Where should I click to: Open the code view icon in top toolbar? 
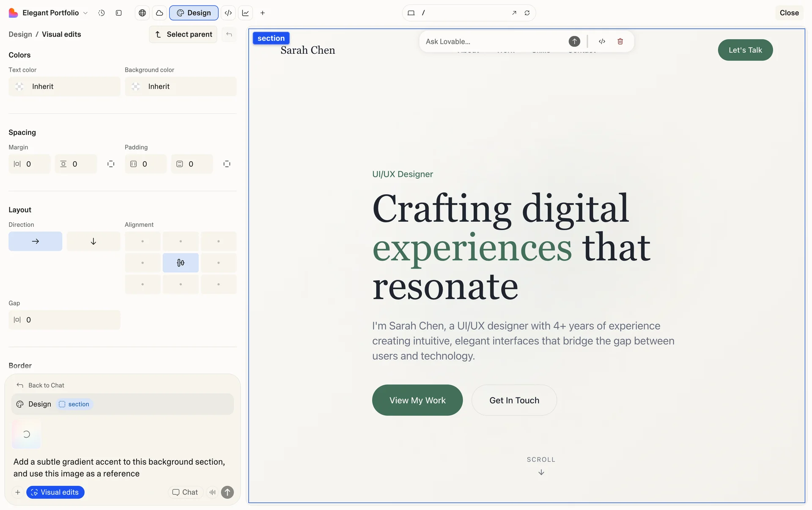tap(228, 13)
